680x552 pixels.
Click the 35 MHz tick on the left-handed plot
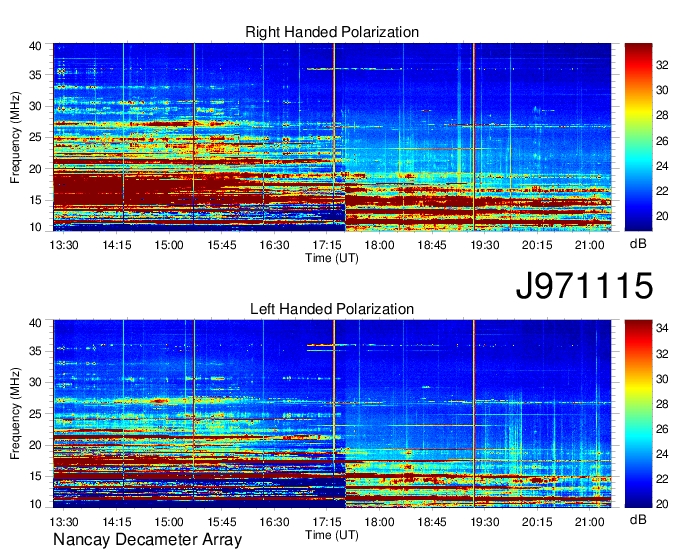coord(35,351)
